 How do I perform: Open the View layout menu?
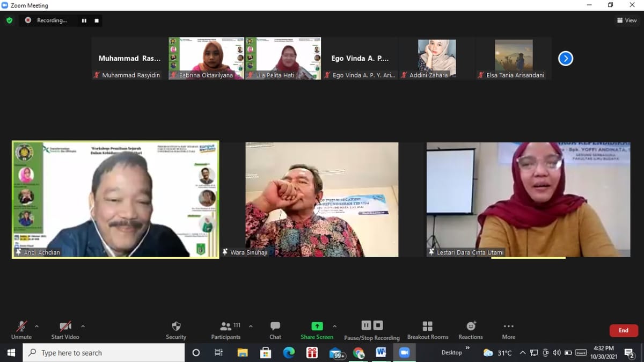coord(627,20)
